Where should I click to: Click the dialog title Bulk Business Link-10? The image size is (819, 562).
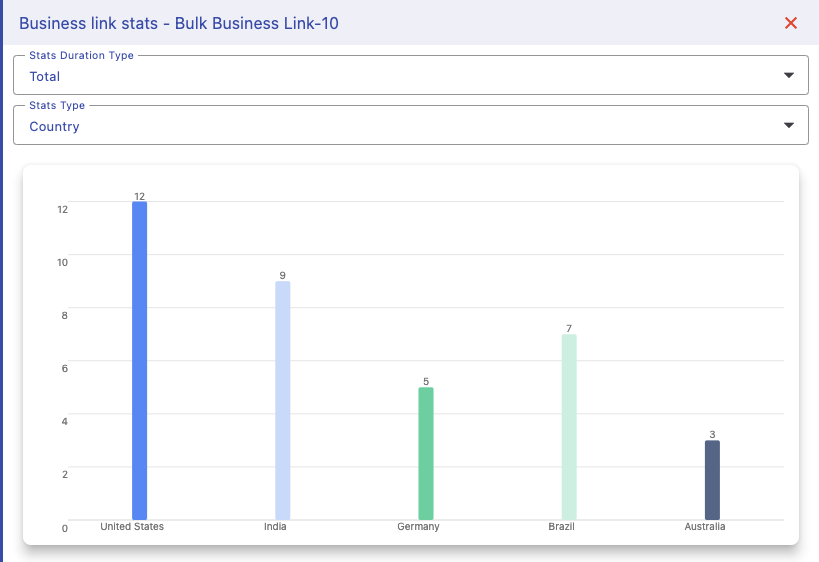click(178, 23)
